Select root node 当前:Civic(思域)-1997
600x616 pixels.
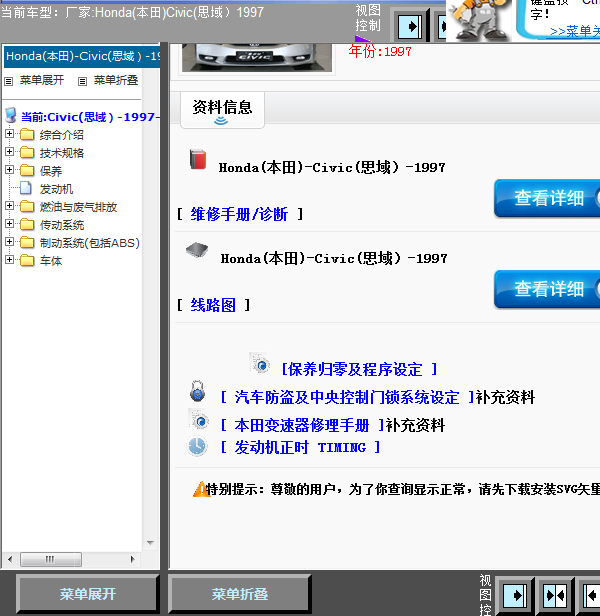click(90, 117)
